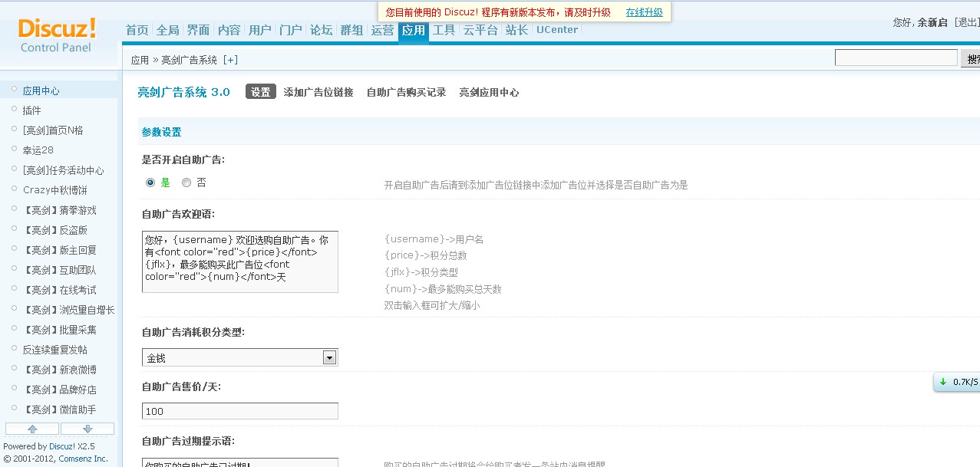Click the Comsenz Inc. footer link

coord(84,459)
